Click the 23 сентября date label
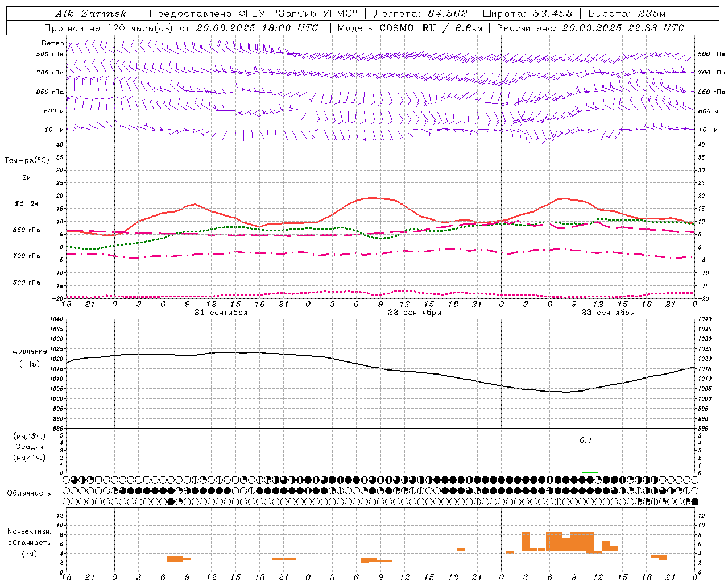The height and width of the screenshot is (582, 728). click(608, 313)
